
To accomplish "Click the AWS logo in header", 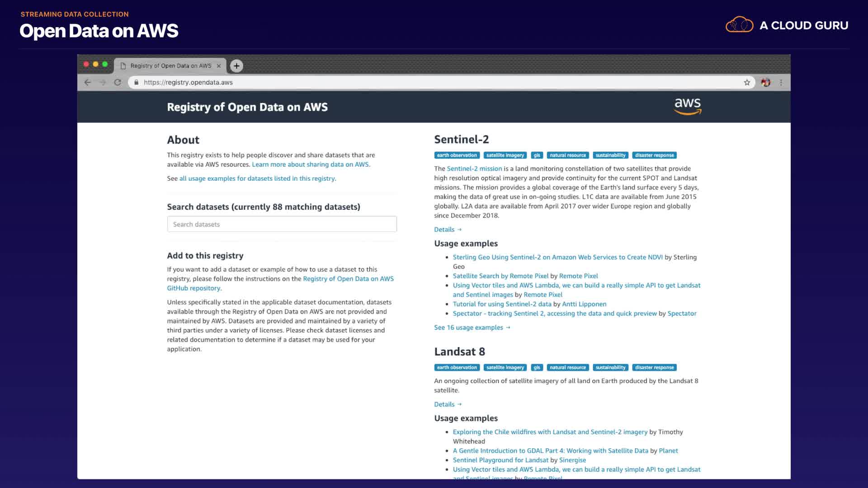I will pyautogui.click(x=687, y=107).
